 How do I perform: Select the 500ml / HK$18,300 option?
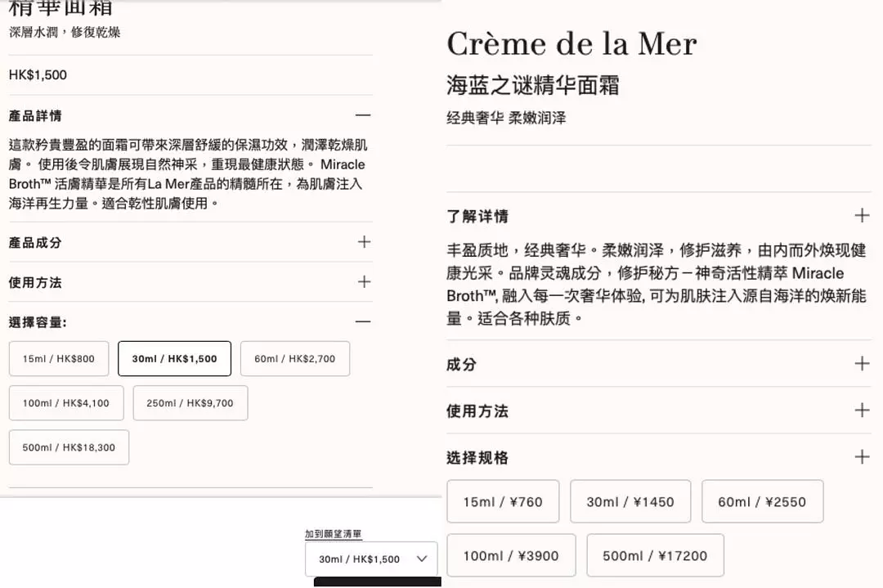tap(69, 448)
